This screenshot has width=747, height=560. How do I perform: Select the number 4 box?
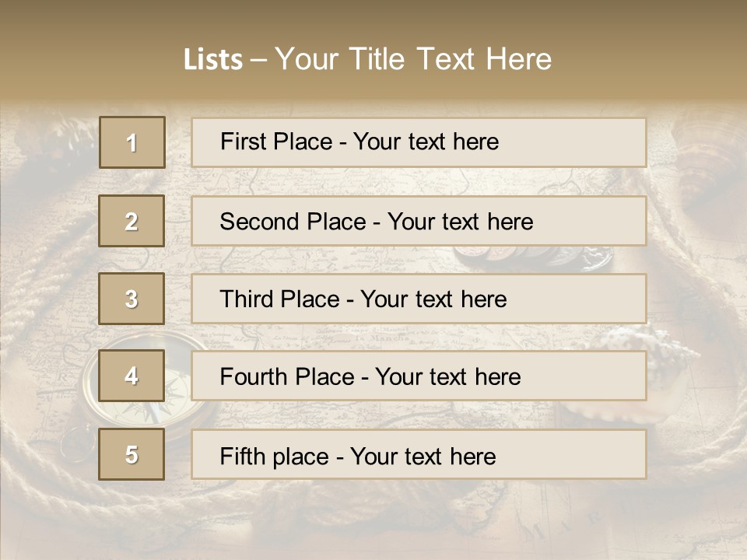click(132, 376)
